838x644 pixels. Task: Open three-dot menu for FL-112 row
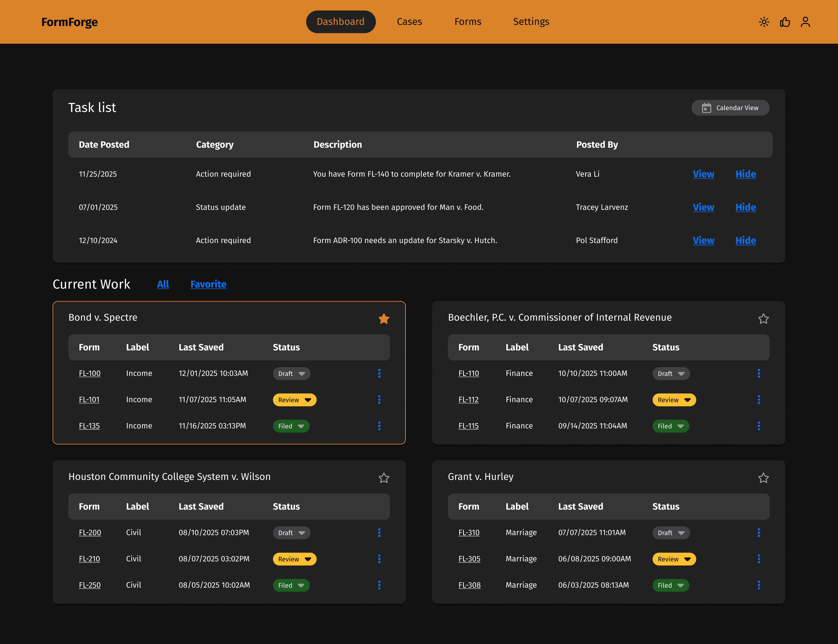[759, 399]
